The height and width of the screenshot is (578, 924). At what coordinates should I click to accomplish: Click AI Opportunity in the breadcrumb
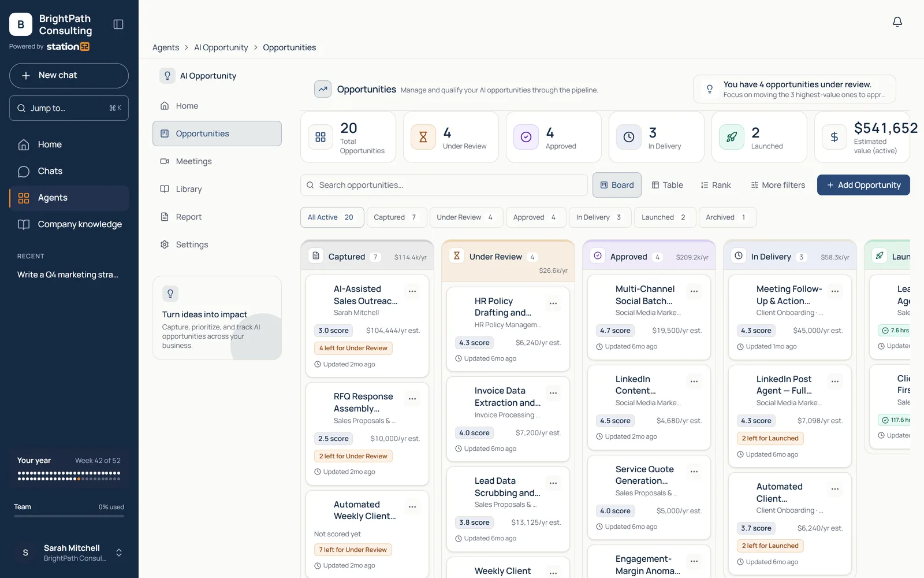221,47
